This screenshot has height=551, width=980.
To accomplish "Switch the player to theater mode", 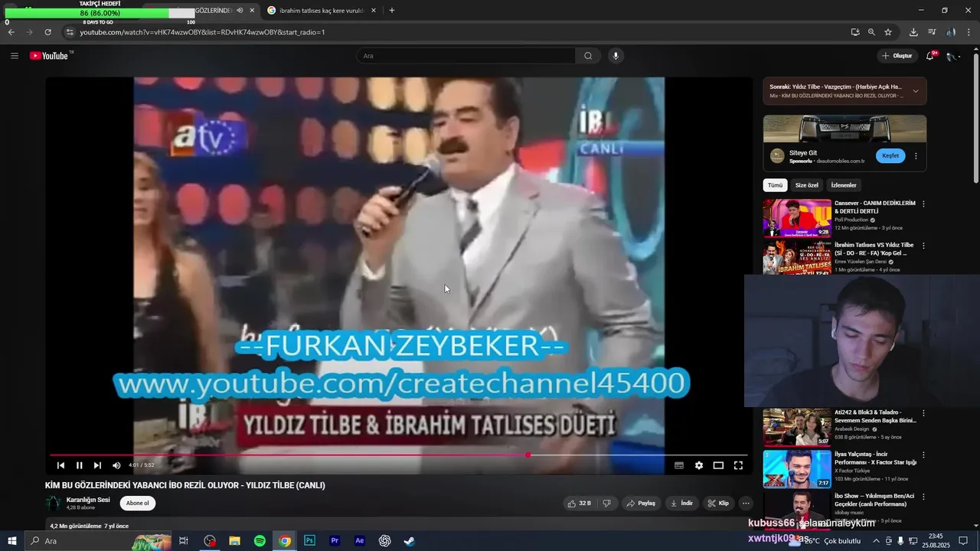I will tap(718, 465).
